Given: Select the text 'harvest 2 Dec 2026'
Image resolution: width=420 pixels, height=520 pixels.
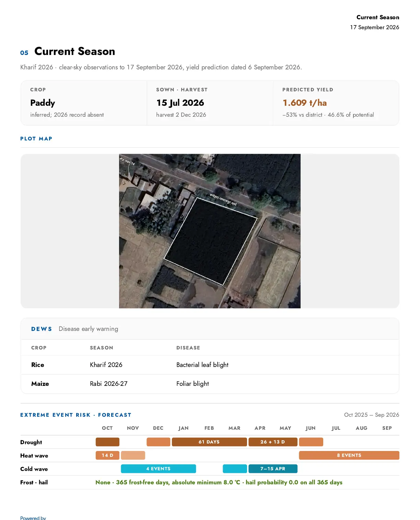Looking at the screenshot, I should click(181, 115).
